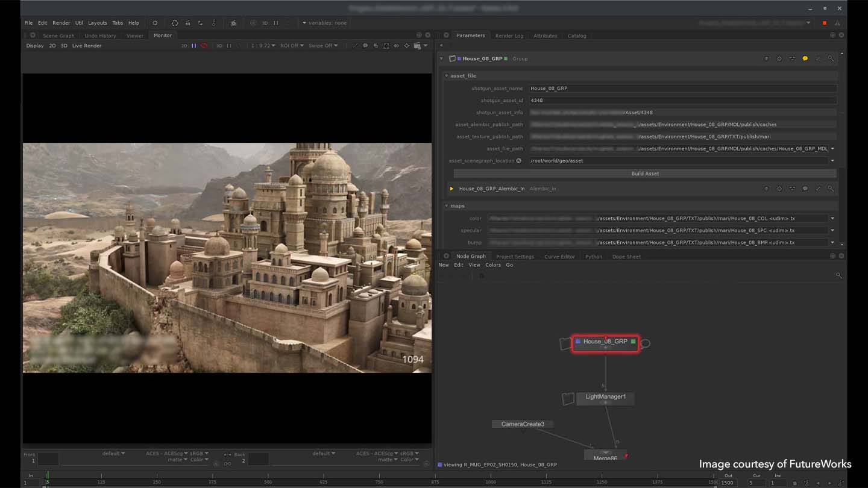Toggle the blue pause bars in Monitor toolbar
The width and height of the screenshot is (868, 488).
[x=194, y=46]
